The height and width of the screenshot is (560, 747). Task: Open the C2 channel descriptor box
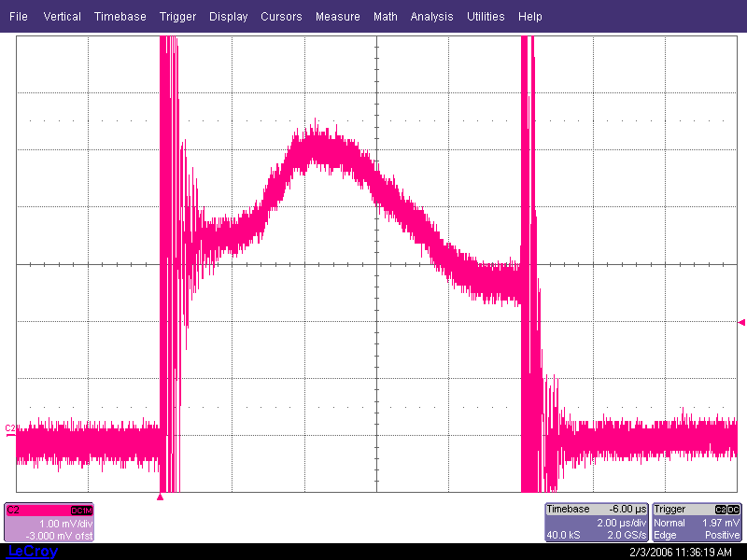click(49, 523)
